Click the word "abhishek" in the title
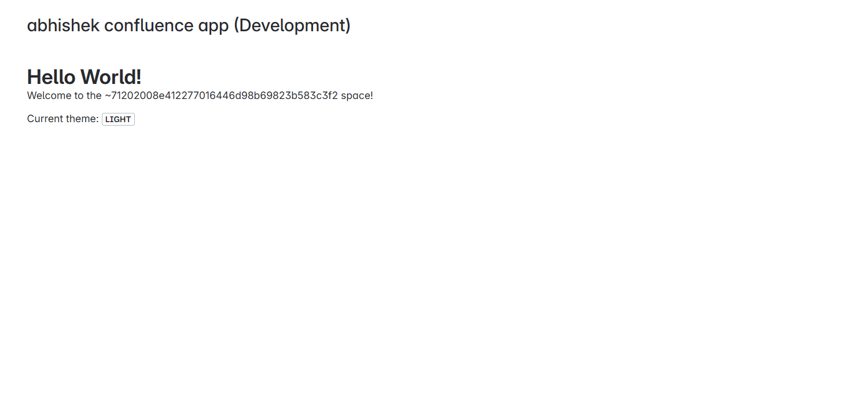 pyautogui.click(x=63, y=25)
